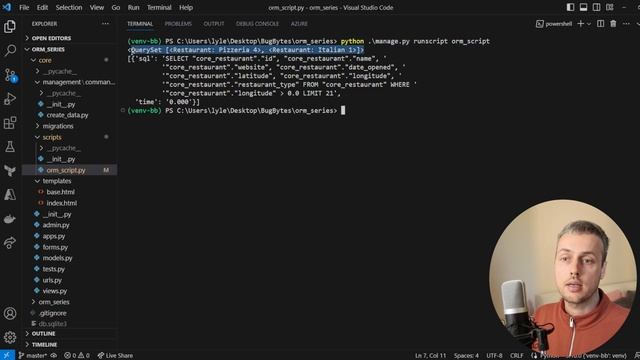Open the Explorer view in activity bar
The height and width of the screenshot is (360, 640).
pos(10,27)
